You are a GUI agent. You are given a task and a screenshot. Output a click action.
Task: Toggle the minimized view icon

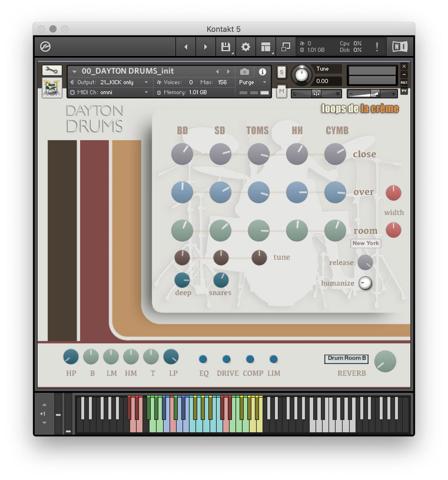pos(286,47)
